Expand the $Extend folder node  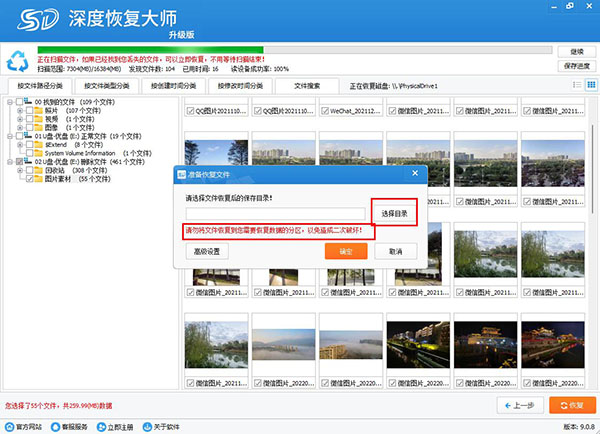20,144
